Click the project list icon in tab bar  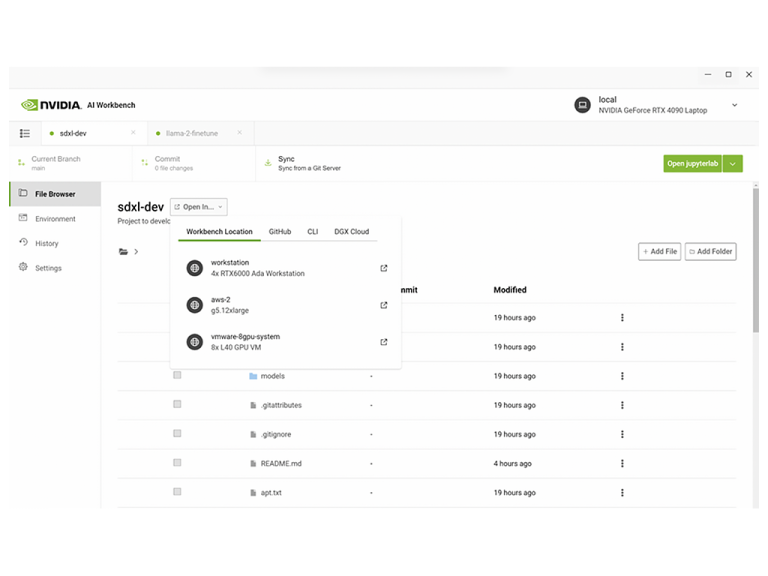[25, 133]
